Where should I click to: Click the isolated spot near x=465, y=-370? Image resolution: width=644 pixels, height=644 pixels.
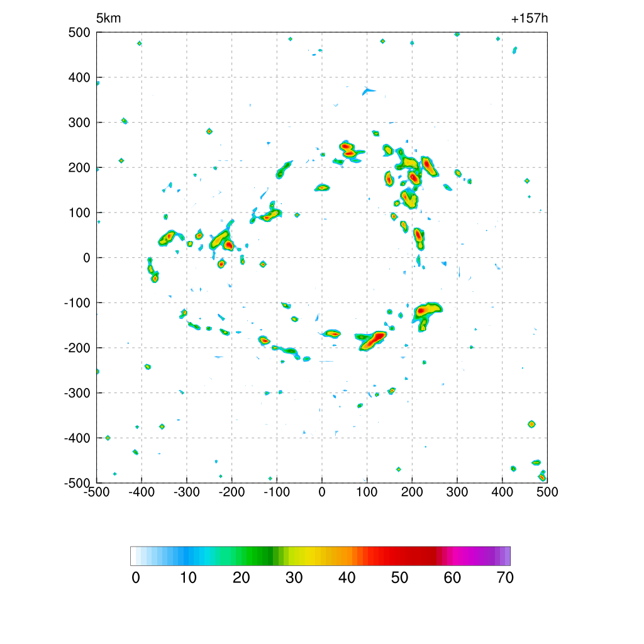click(531, 425)
